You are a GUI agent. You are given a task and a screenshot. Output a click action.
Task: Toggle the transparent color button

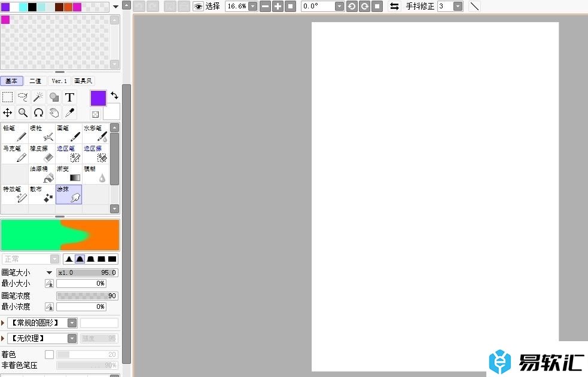[95, 114]
